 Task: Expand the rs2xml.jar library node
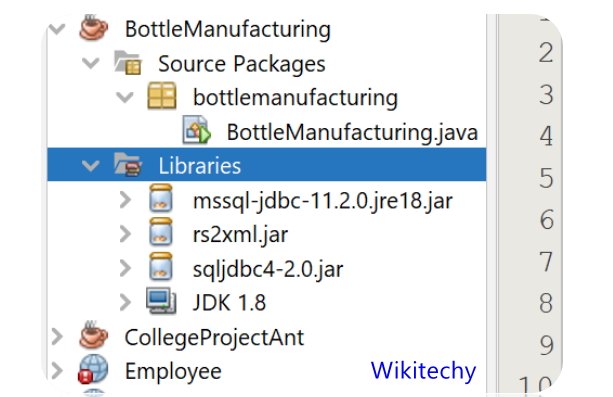(125, 234)
